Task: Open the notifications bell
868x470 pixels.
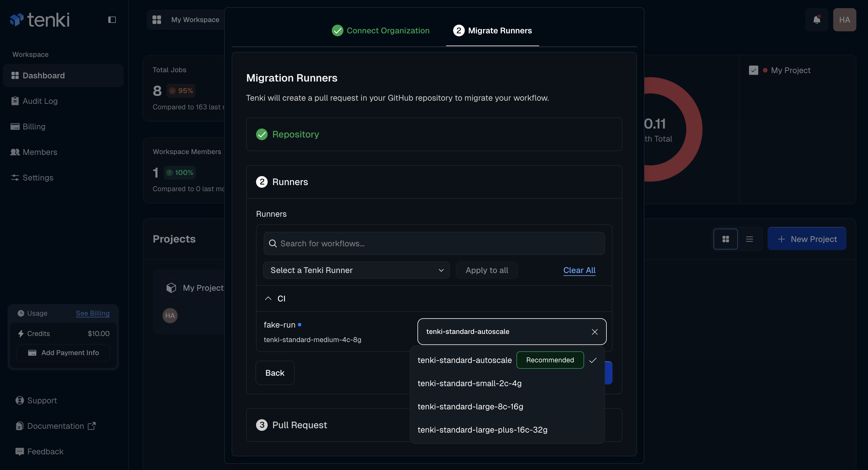Action: 817,19
